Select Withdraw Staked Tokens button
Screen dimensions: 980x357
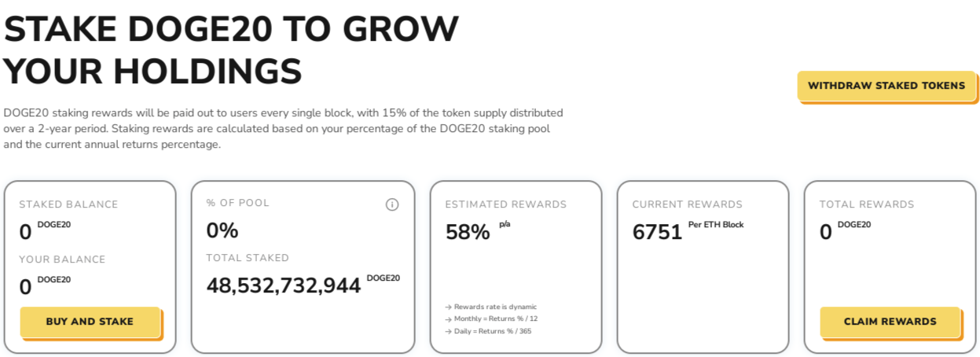pyautogui.click(x=886, y=86)
